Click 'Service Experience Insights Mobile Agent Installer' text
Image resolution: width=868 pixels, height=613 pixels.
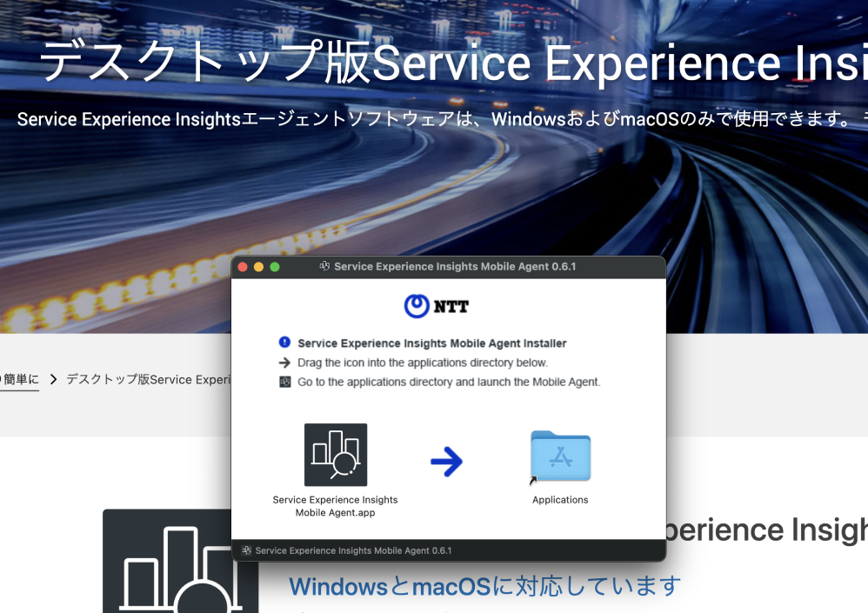tap(431, 343)
